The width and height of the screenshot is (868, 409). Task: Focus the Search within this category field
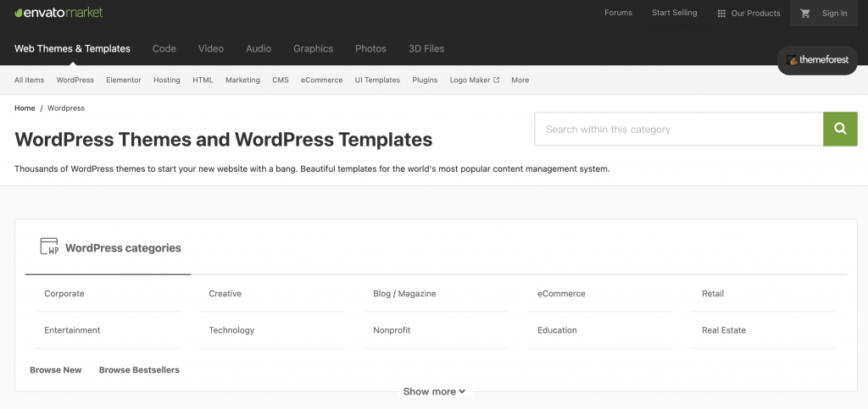[679, 129]
